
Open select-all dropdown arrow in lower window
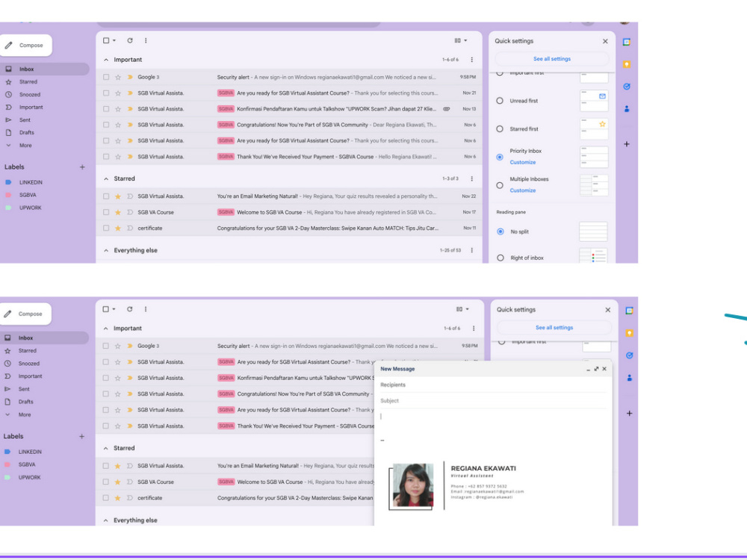tap(114, 309)
